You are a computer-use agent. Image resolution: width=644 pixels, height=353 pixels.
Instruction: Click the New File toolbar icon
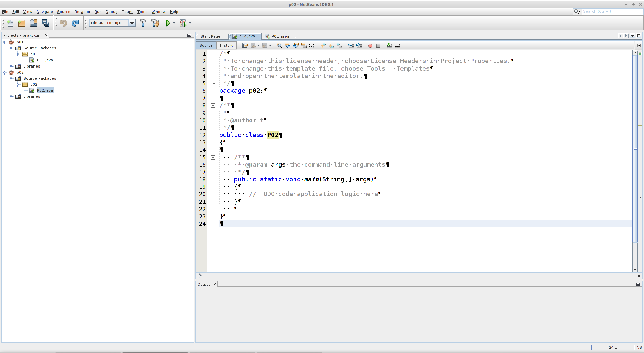point(10,23)
